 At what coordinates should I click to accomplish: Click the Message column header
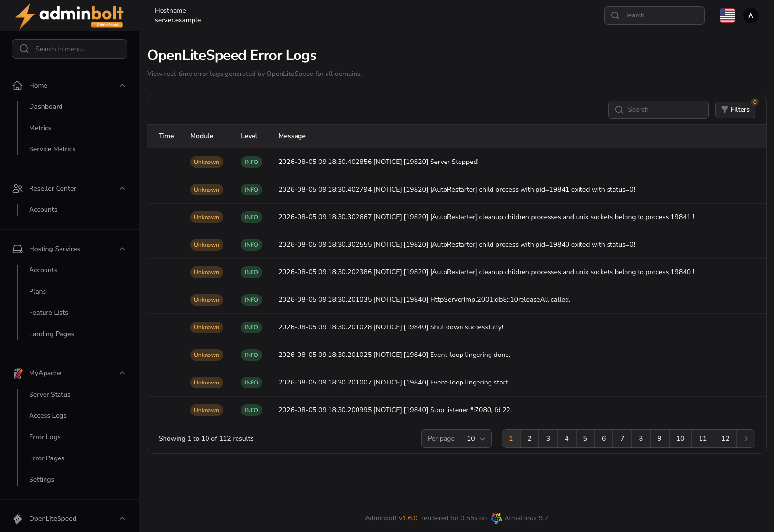pyautogui.click(x=292, y=136)
